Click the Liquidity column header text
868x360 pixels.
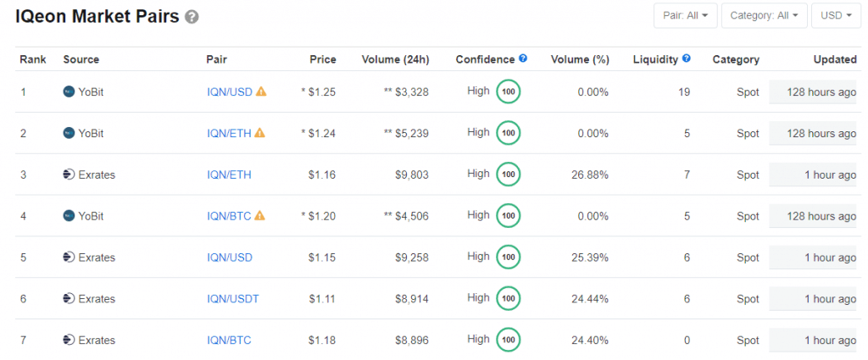tap(656, 59)
